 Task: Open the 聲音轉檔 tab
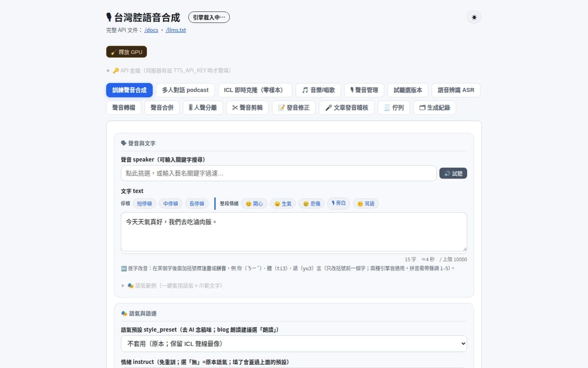tap(124, 108)
